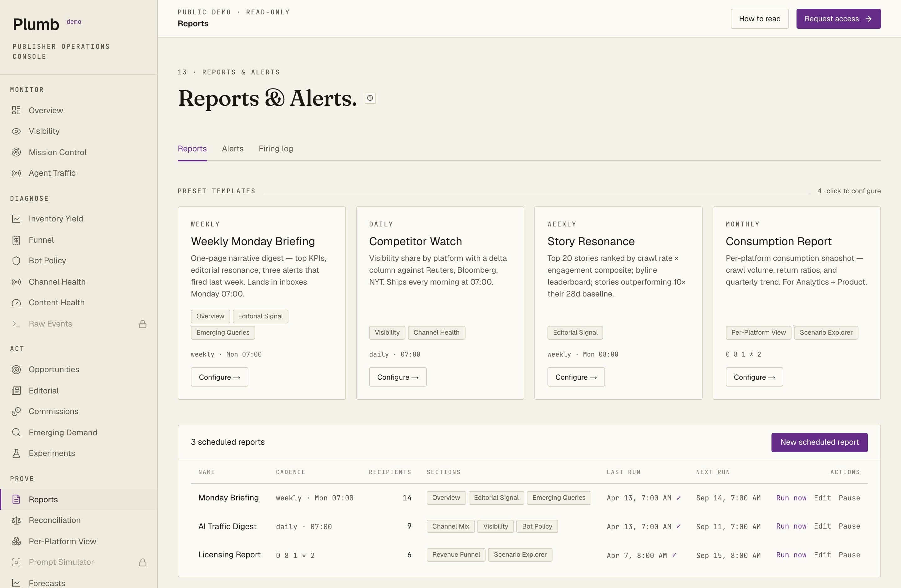901x588 pixels.
Task: Run AI Traffic Digest now
Action: 791,526
